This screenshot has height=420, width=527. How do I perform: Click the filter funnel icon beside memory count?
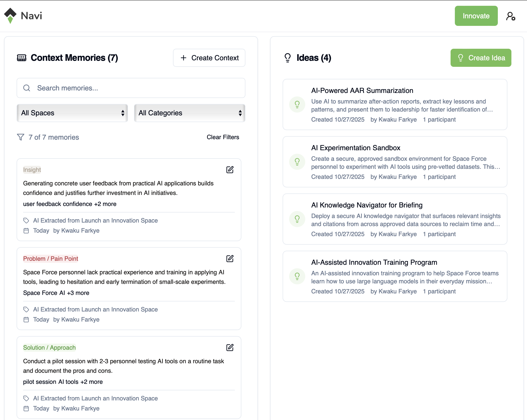coord(21,137)
